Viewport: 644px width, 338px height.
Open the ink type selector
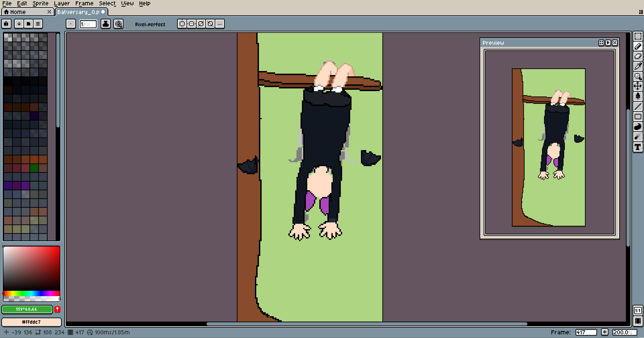(106, 24)
